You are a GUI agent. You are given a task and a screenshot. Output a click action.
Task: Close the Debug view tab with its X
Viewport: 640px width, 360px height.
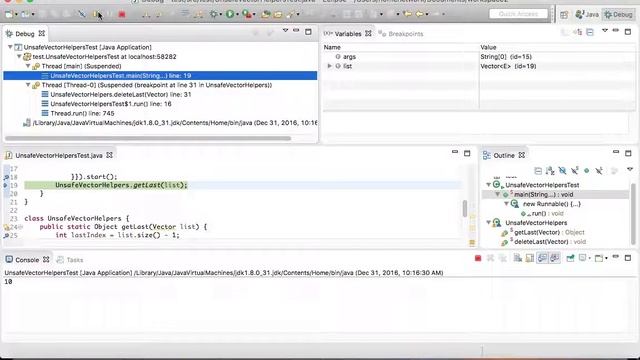[42, 33]
